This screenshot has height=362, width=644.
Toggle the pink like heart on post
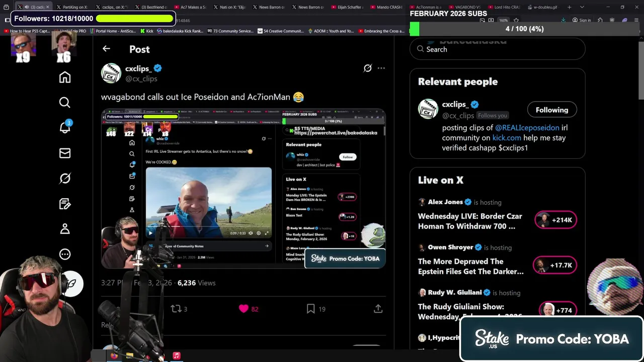244,309
